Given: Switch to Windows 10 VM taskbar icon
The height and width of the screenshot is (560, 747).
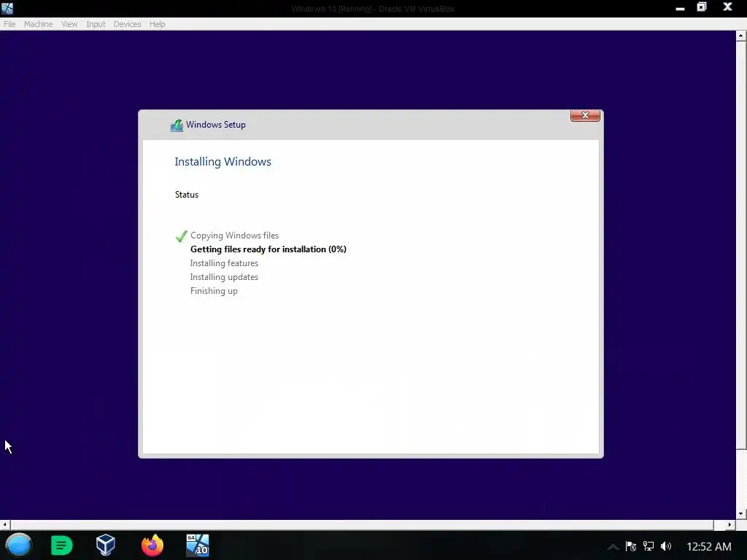Looking at the screenshot, I should pos(198,545).
